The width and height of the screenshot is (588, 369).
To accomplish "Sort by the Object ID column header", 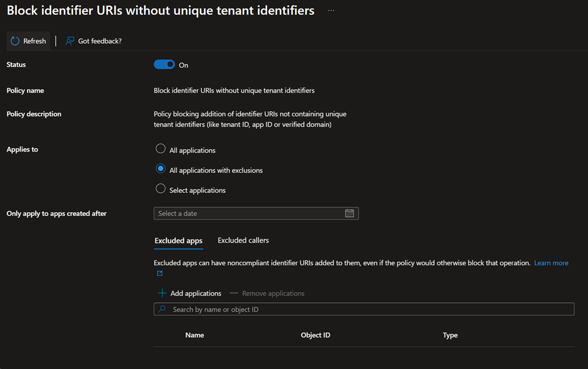I will click(x=315, y=335).
